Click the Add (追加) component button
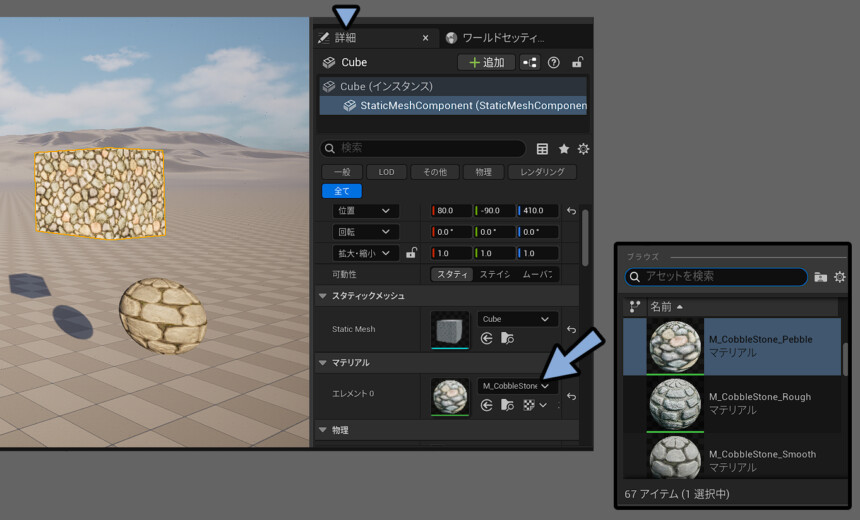The height and width of the screenshot is (520, 860). click(x=486, y=63)
